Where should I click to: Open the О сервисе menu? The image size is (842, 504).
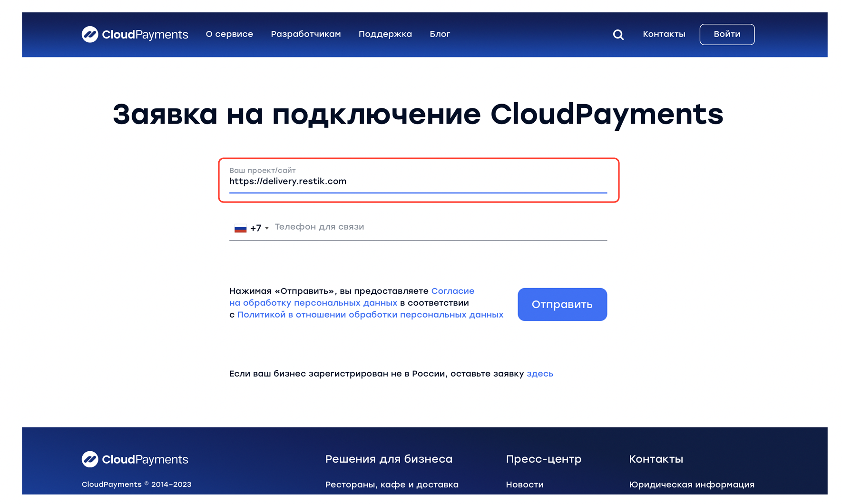[229, 34]
